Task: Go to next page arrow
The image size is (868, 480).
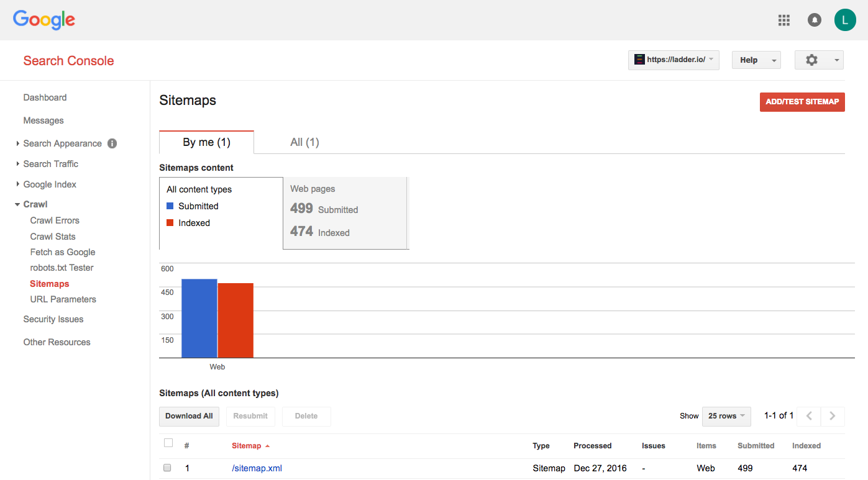Action: coord(833,416)
